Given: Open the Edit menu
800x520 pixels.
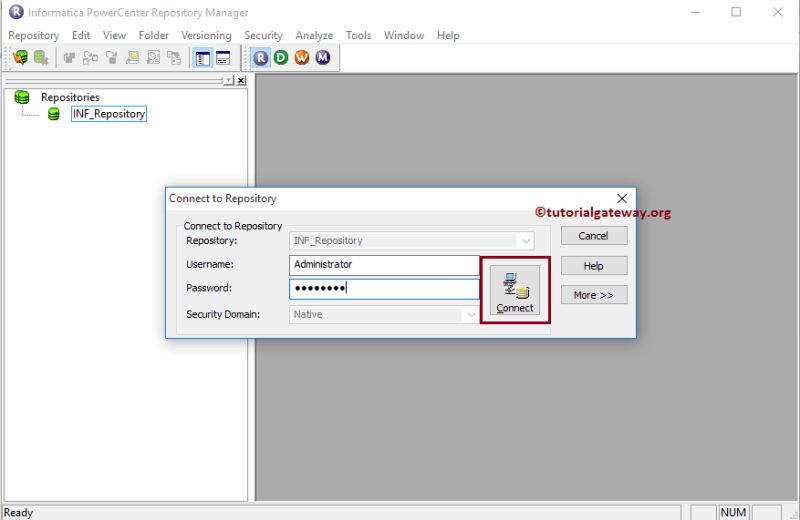Looking at the screenshot, I should pos(81,35).
